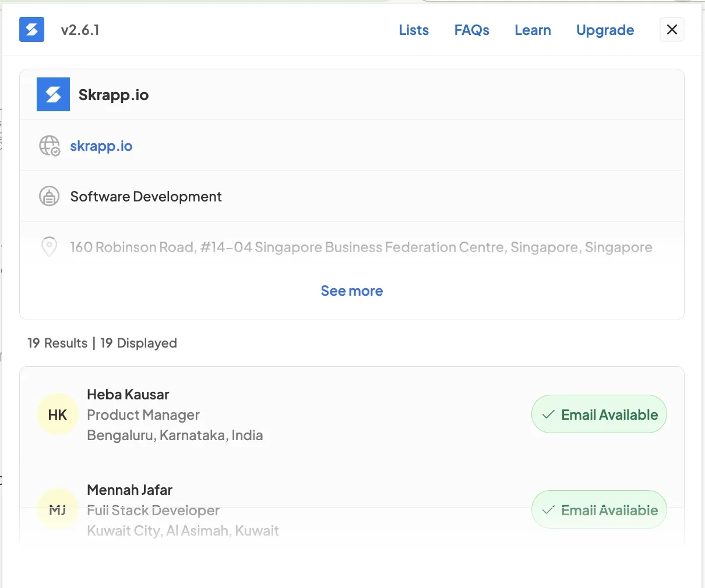Click Email Available for Heba Kausar
The width and height of the screenshot is (705, 588).
[x=599, y=415]
